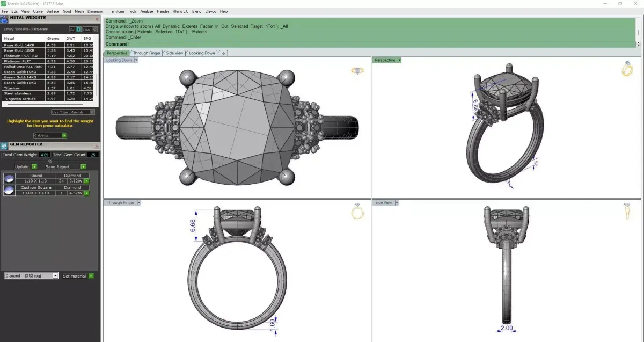Click the ring icon in Perspective viewport
The height and width of the screenshot is (342, 644).
tap(627, 69)
